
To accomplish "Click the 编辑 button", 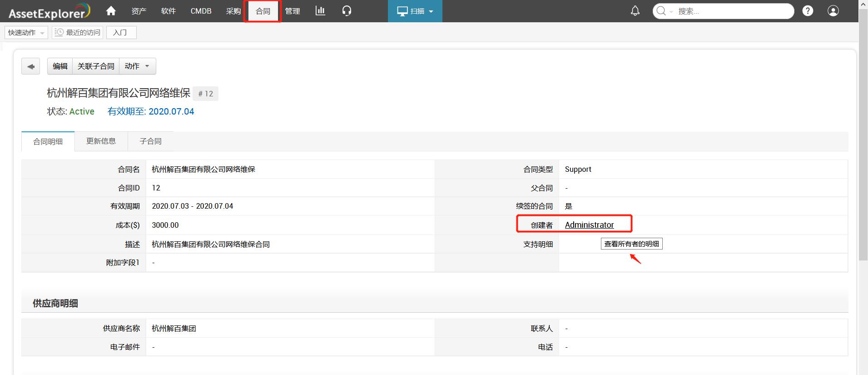I will (x=60, y=66).
